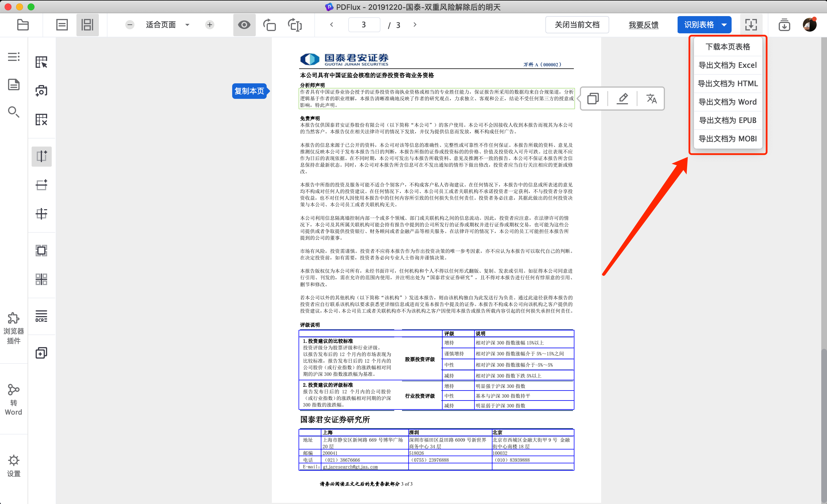Click the zoom in plus button
The width and height of the screenshot is (827, 504).
pos(209,25)
